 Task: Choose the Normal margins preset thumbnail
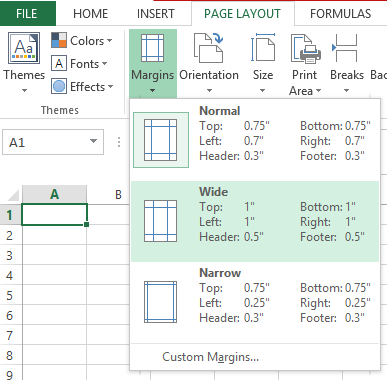(x=161, y=140)
